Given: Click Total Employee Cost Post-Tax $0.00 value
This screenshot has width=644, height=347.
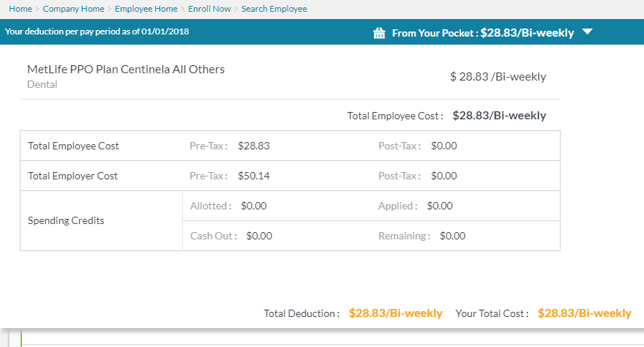Looking at the screenshot, I should coord(443,146).
